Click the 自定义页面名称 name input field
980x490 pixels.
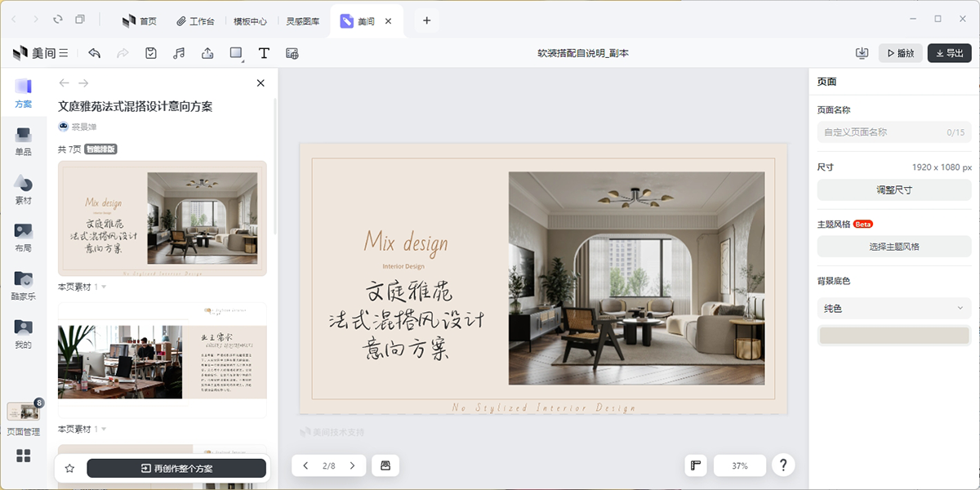point(878,131)
